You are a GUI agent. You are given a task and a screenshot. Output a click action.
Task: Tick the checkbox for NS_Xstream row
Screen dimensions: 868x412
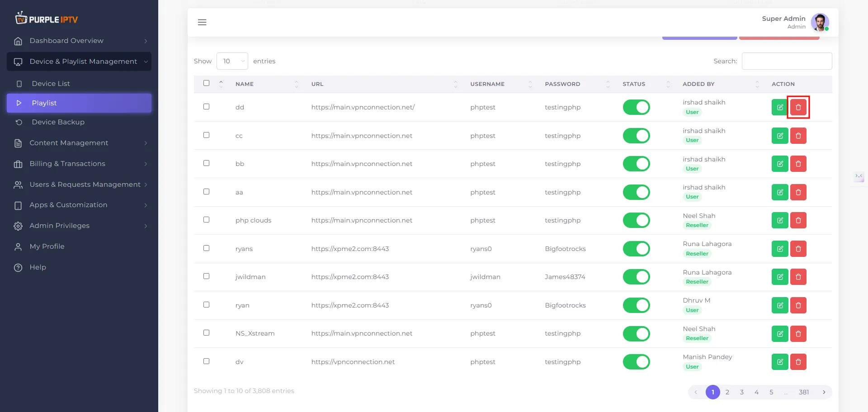[x=206, y=333]
